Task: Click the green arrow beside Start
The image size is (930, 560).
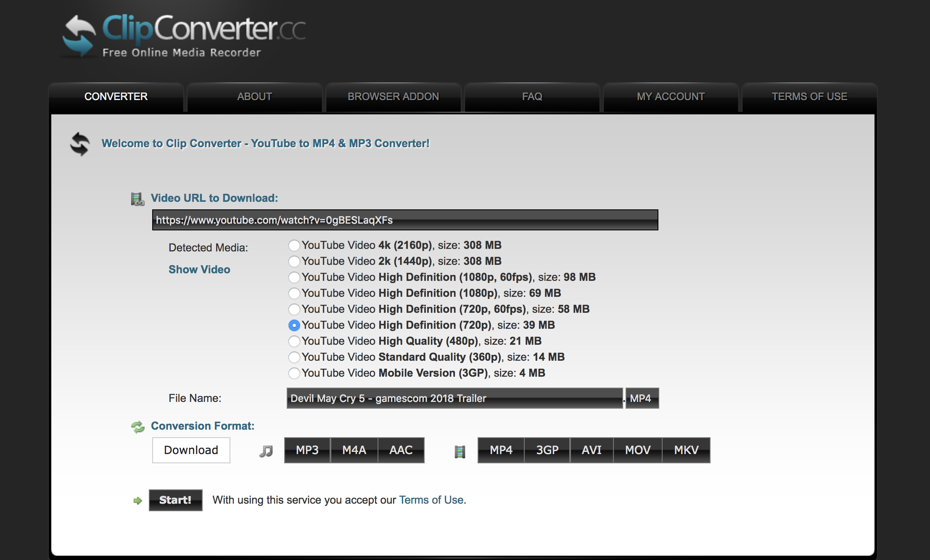Action: (137, 500)
